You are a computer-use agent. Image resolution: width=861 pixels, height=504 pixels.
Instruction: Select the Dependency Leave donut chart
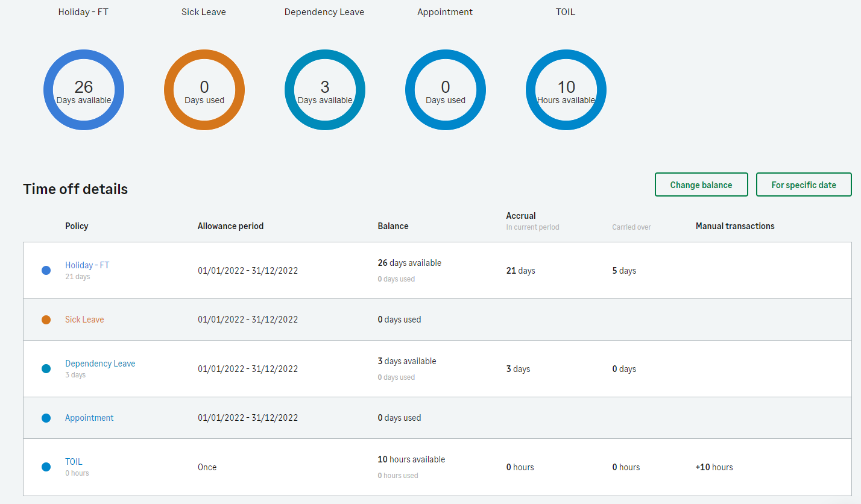tap(325, 90)
